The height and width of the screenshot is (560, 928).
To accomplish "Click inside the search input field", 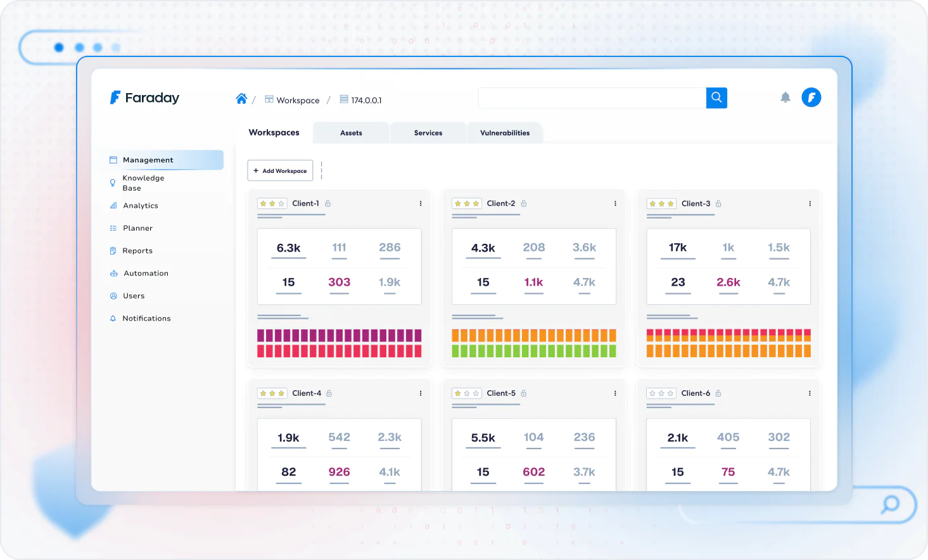I will pyautogui.click(x=592, y=98).
